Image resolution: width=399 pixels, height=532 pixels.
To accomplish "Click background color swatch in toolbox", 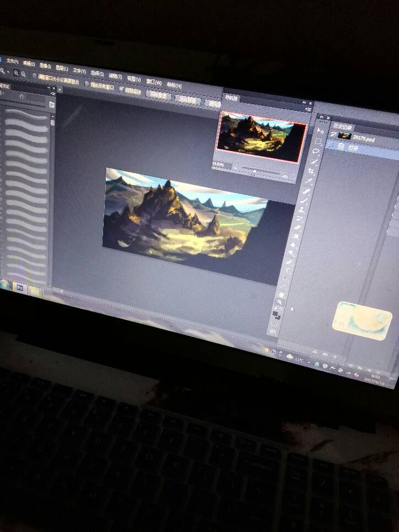I will 278,317.
